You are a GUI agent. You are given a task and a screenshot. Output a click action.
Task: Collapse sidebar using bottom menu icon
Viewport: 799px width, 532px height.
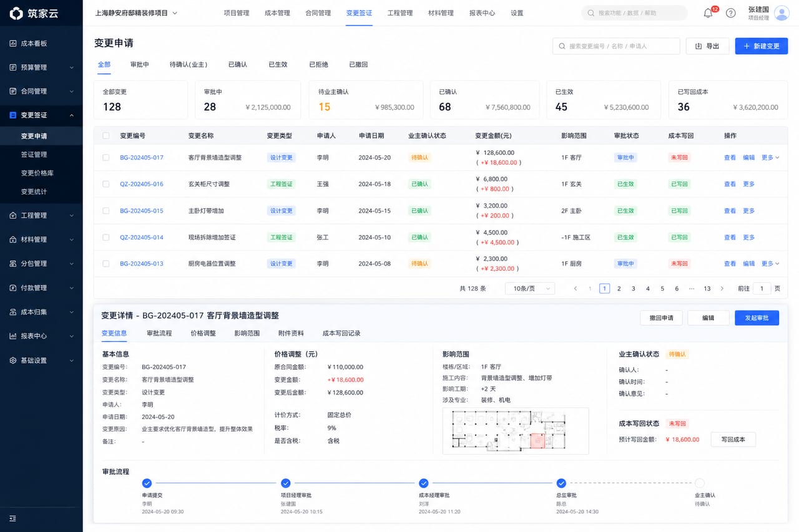pyautogui.click(x=13, y=518)
